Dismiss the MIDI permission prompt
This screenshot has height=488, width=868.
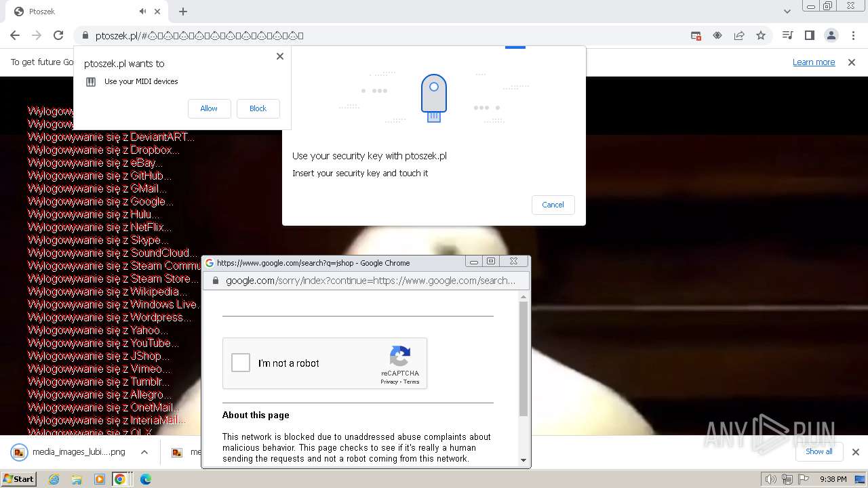tap(280, 56)
